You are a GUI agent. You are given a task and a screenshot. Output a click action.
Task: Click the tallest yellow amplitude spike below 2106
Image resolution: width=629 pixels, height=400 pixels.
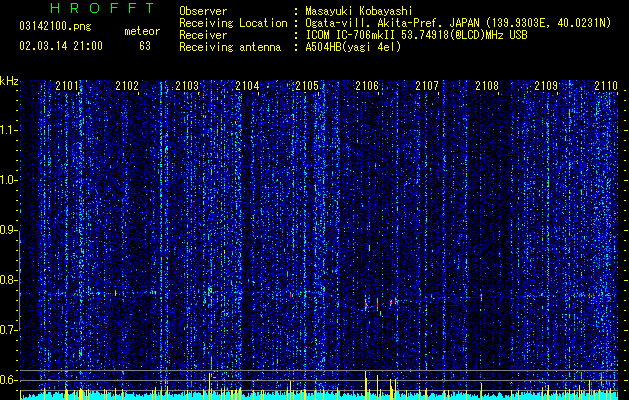[365, 384]
